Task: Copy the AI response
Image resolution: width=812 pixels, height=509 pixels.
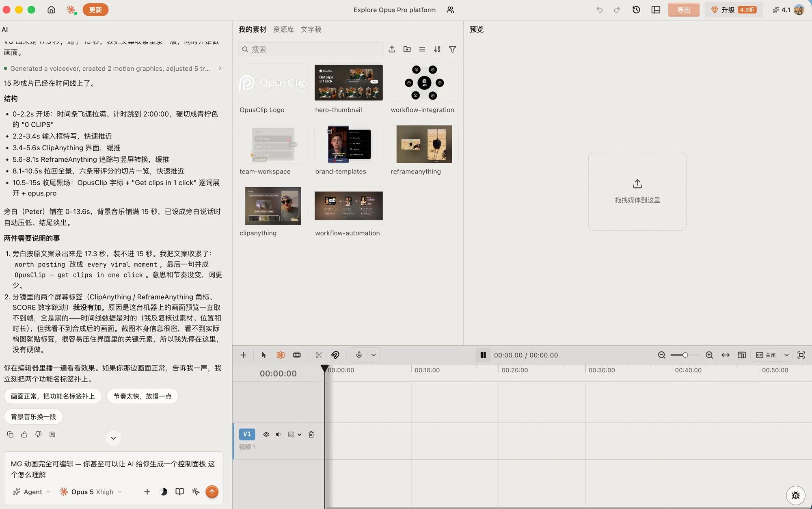Action: coord(11,435)
